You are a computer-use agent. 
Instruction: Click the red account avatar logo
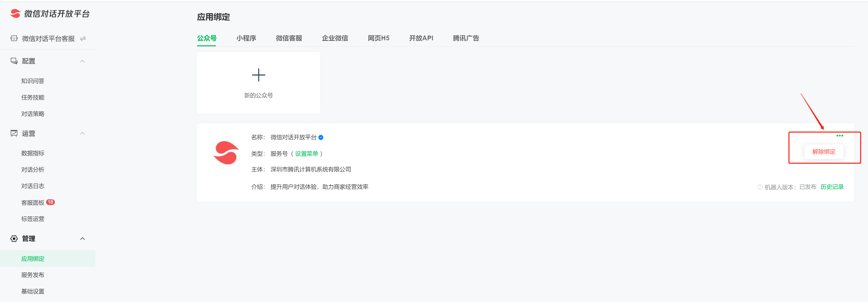coord(226,153)
